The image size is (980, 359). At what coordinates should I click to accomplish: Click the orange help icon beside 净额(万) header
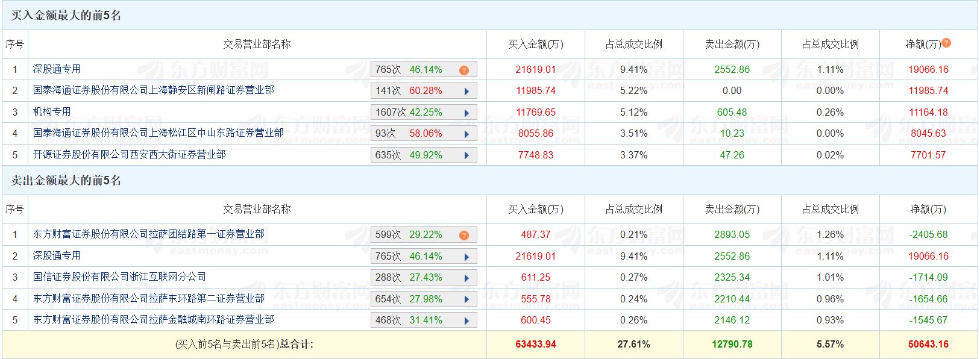click(946, 43)
